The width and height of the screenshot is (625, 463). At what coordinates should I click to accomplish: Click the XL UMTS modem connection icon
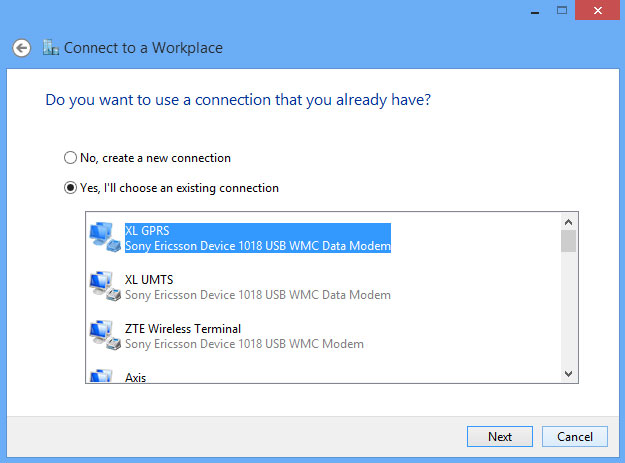[105, 286]
